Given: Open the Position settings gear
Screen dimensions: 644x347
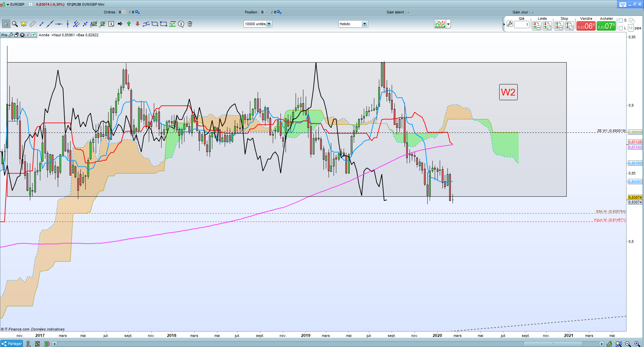Looking at the screenshot, I should [x=279, y=12].
